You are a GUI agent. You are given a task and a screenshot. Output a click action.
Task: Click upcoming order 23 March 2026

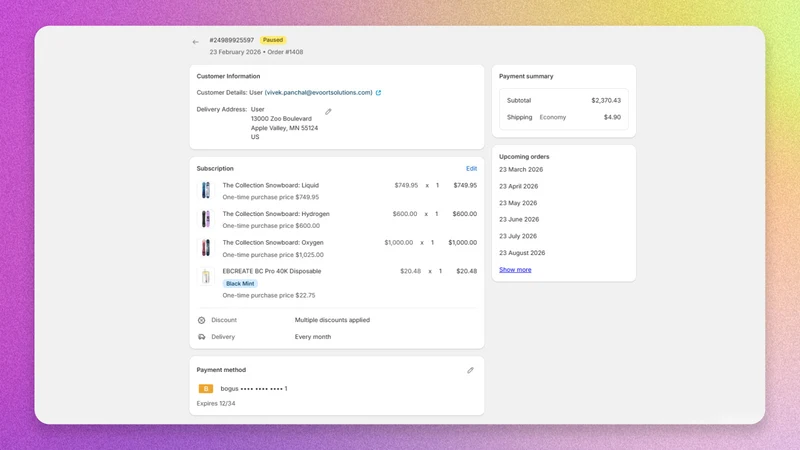[x=521, y=169]
